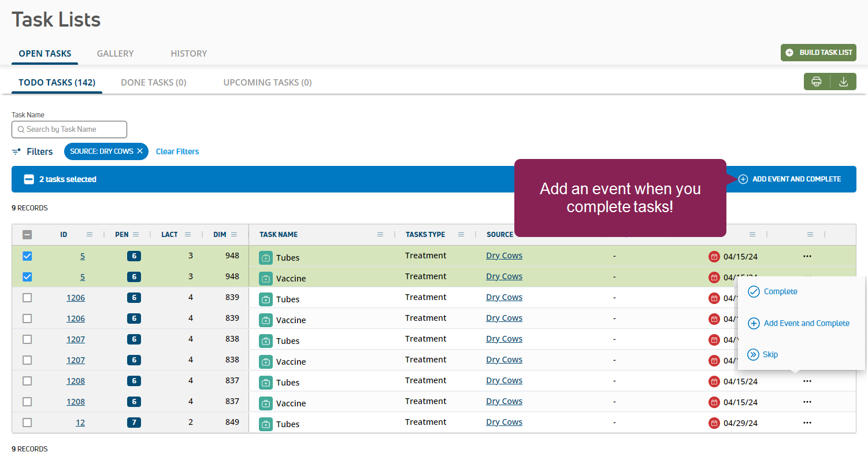Toggle the select-all checkbox in the table header
The width and height of the screenshot is (868, 474).
pos(27,235)
